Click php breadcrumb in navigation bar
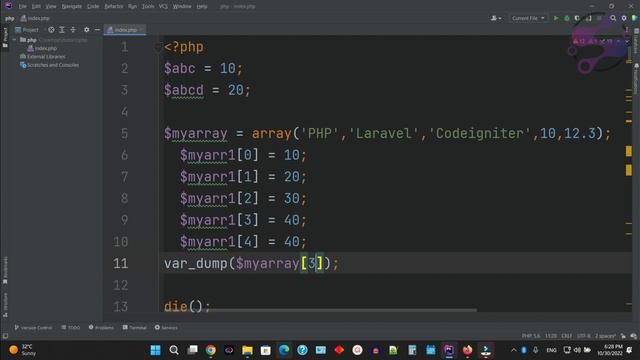The width and height of the screenshot is (640, 360). click(x=9, y=18)
